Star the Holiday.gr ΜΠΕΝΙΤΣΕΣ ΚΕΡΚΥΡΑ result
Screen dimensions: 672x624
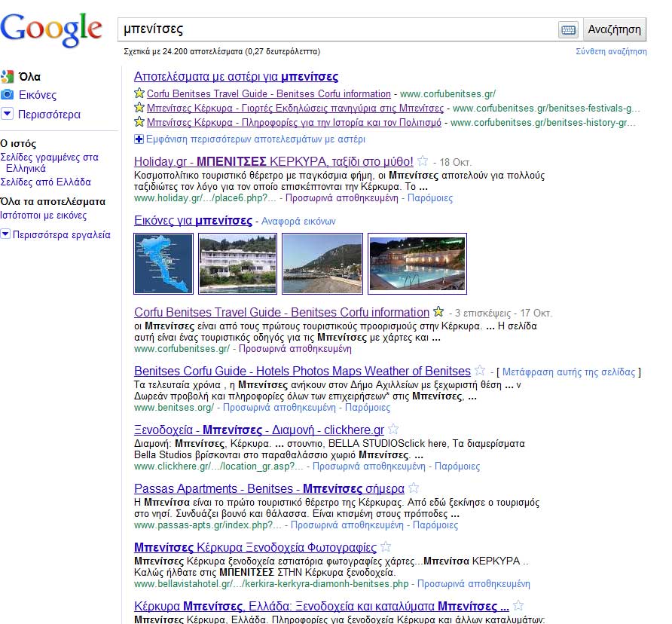pyautogui.click(x=423, y=161)
